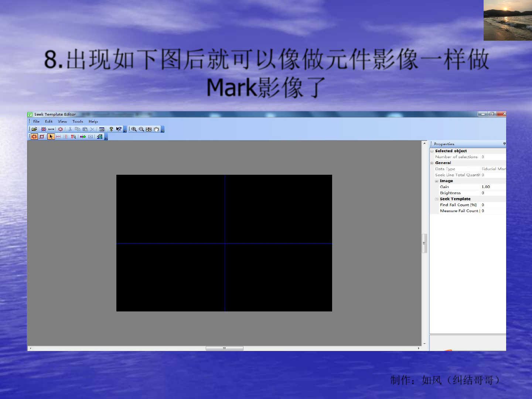Click the Zoom In magnifier
Screen dimensions: 532x399
click(134, 129)
